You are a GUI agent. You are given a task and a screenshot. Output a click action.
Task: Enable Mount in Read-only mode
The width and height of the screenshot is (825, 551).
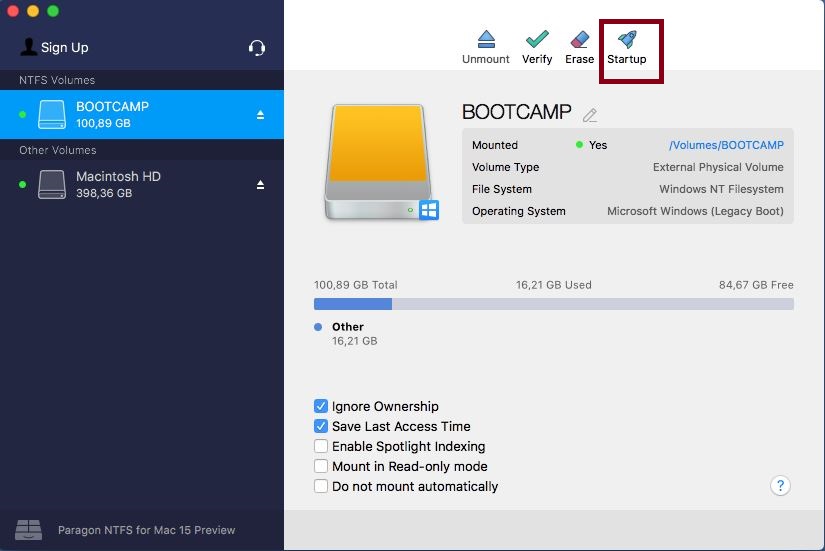tap(320, 466)
